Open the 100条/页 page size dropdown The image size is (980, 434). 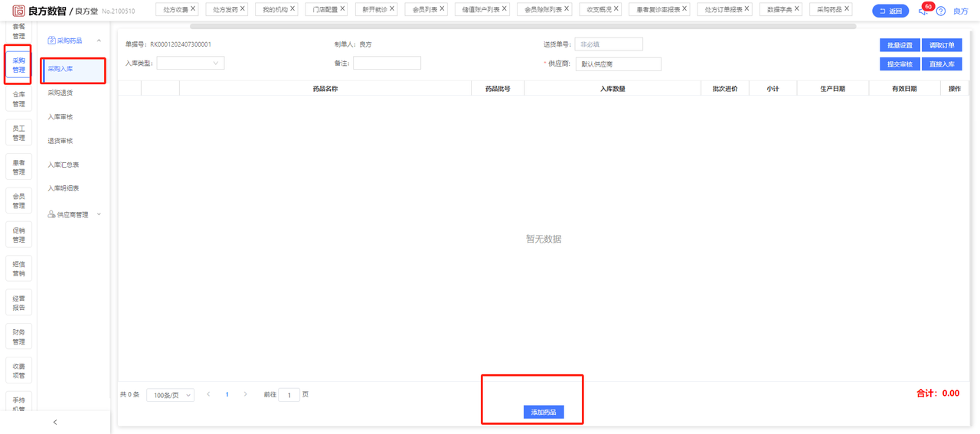point(170,395)
